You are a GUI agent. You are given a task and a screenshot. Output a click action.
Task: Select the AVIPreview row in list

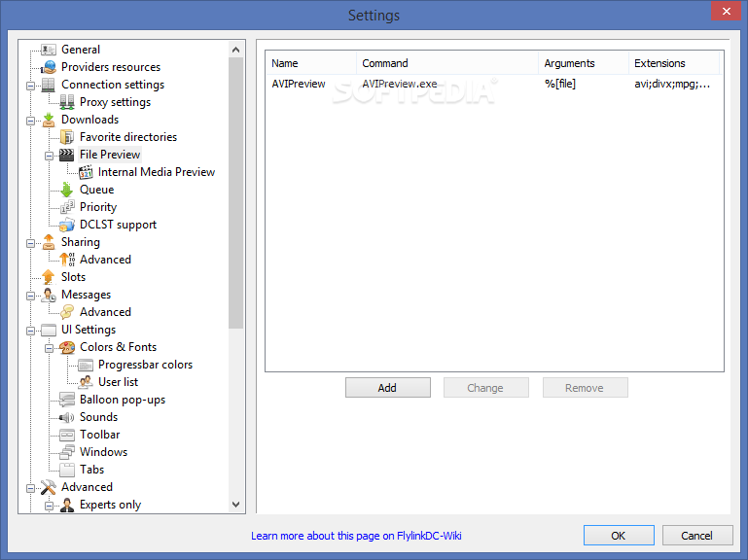[494, 84]
